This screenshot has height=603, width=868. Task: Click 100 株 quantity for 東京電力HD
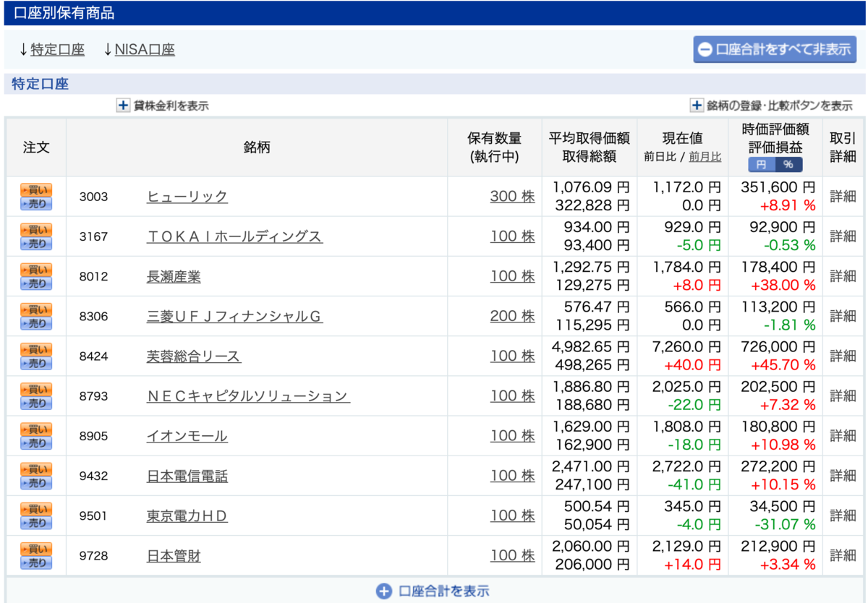[512, 516]
